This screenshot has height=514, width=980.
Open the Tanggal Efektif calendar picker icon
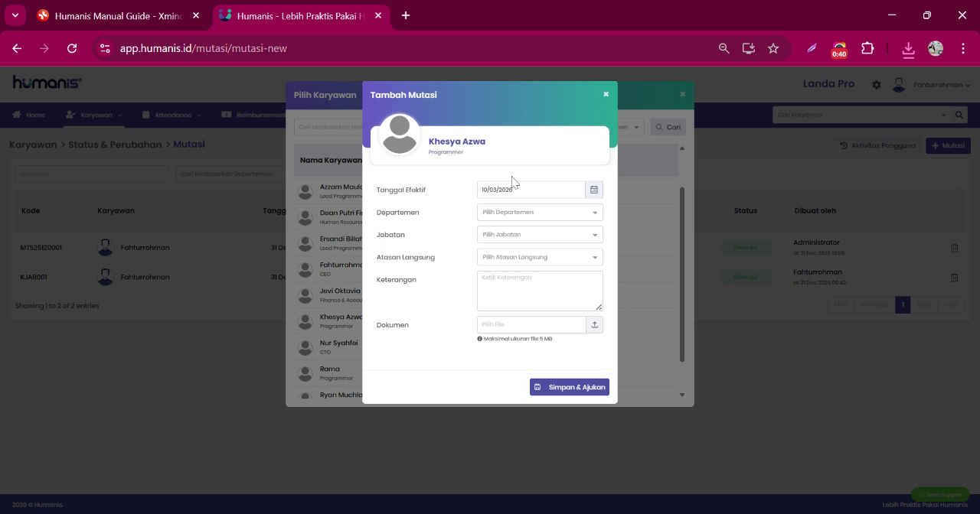pyautogui.click(x=594, y=190)
